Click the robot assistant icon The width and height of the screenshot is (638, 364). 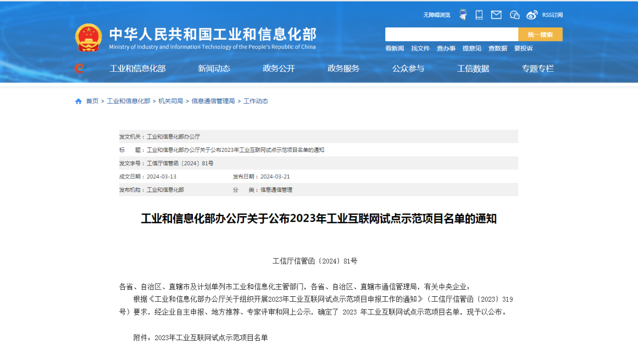[463, 15]
